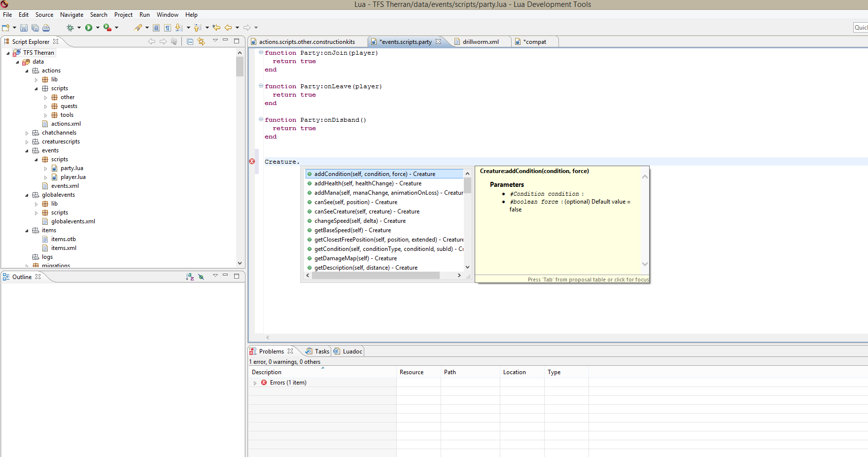Toggle hide non-public members in Outline
Viewport: 868px width, 457px height.
pos(201,277)
